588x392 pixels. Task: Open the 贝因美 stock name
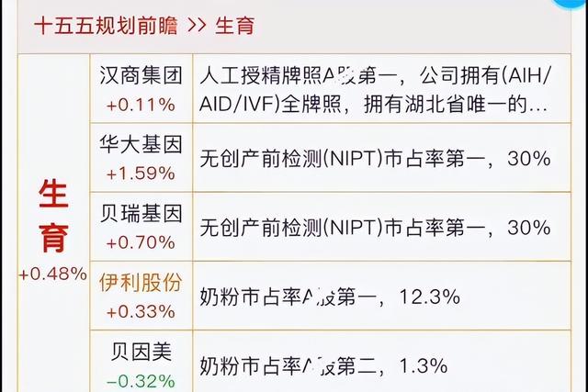click(140, 353)
